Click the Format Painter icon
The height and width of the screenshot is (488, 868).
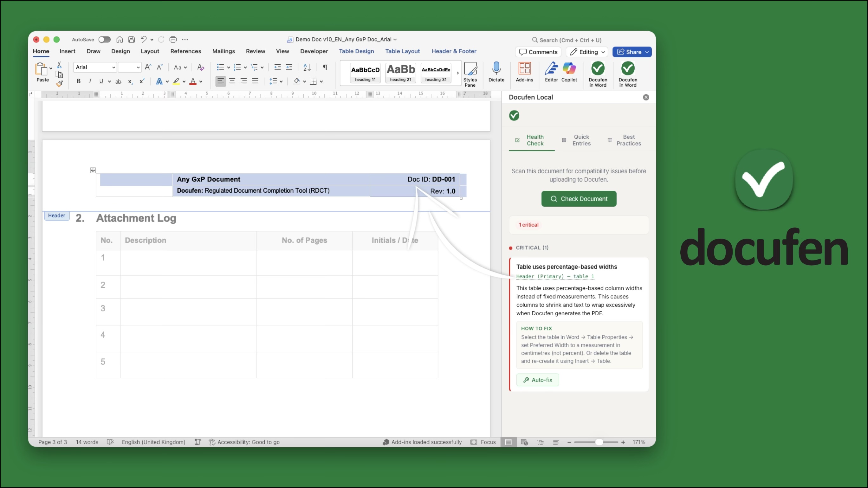click(59, 83)
